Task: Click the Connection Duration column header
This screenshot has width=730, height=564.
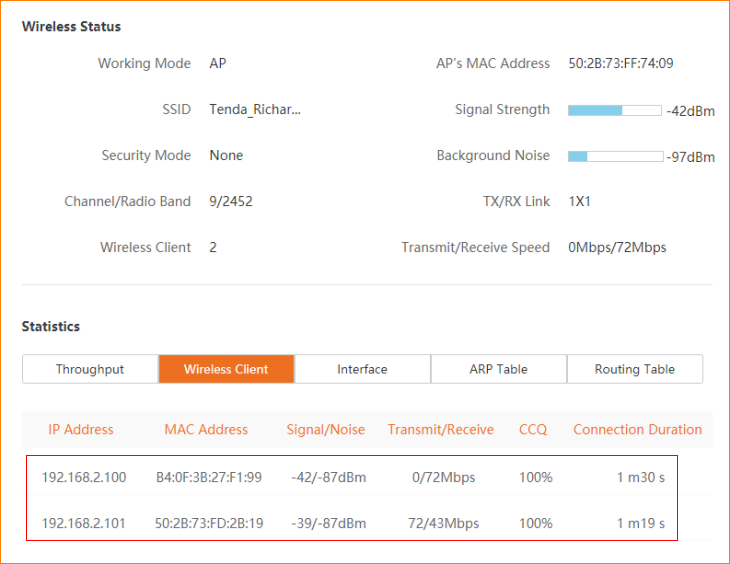Action: (637, 429)
